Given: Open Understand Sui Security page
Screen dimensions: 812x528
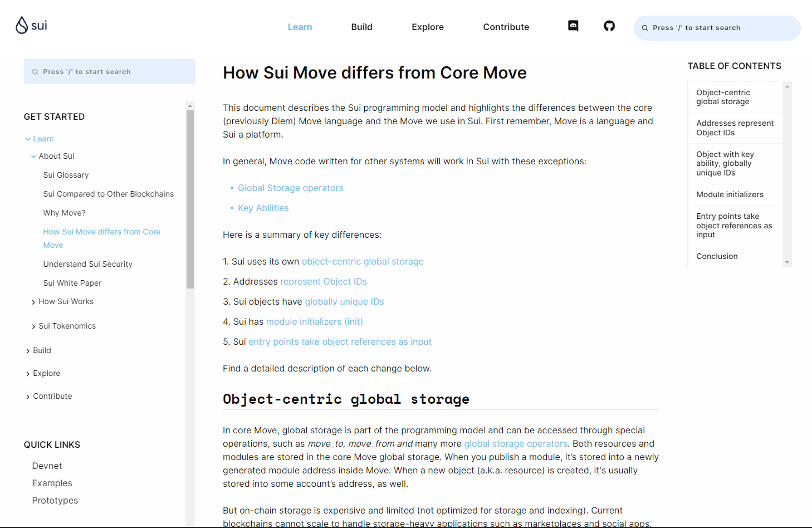Looking at the screenshot, I should [x=88, y=264].
